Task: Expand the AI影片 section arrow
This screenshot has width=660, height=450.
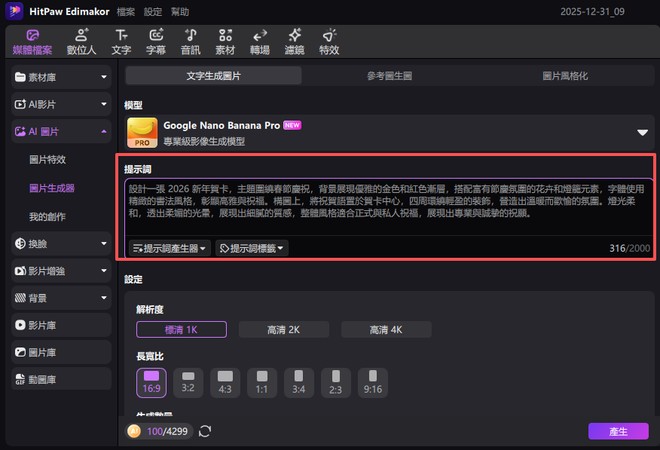Action: 104,104
